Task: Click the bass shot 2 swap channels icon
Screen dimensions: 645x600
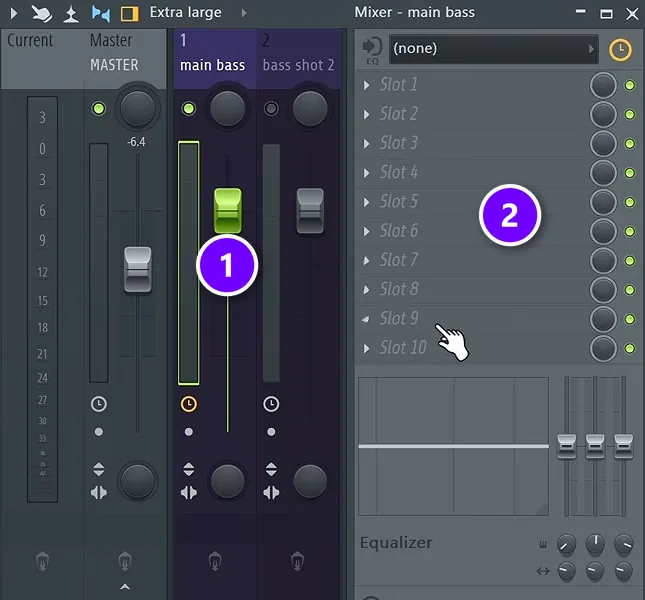Action: pos(271,469)
